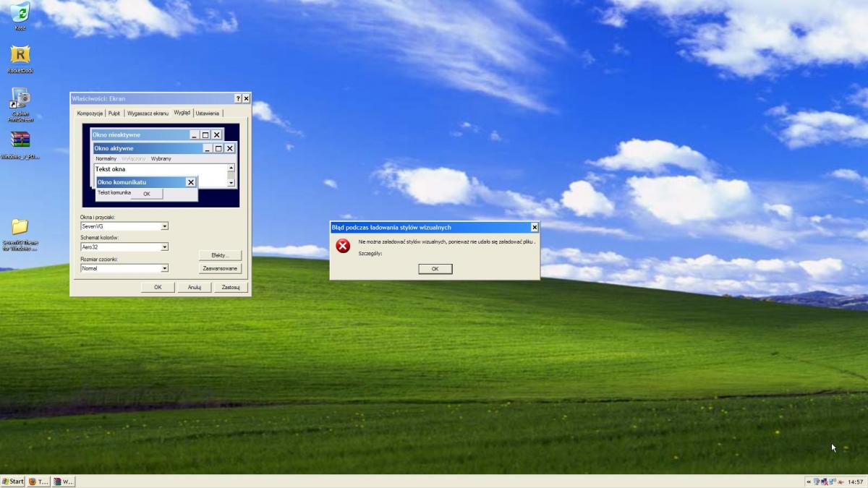Switch to the Firefox taskbar window

pyautogui.click(x=38, y=481)
